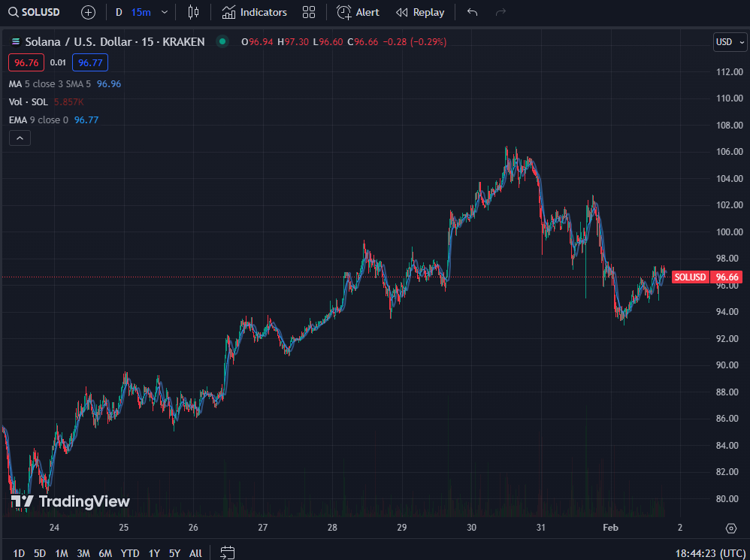Open chart settings gear icon
Image resolution: width=750 pixels, height=560 pixels.
pos(731,528)
